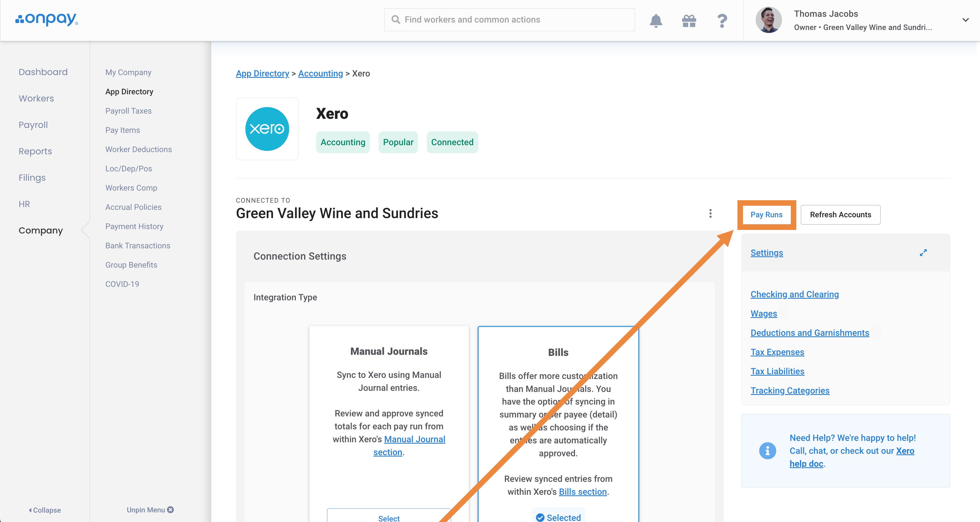Open Payment History submenu item
Viewport: 980px width, 522px height.
(134, 226)
